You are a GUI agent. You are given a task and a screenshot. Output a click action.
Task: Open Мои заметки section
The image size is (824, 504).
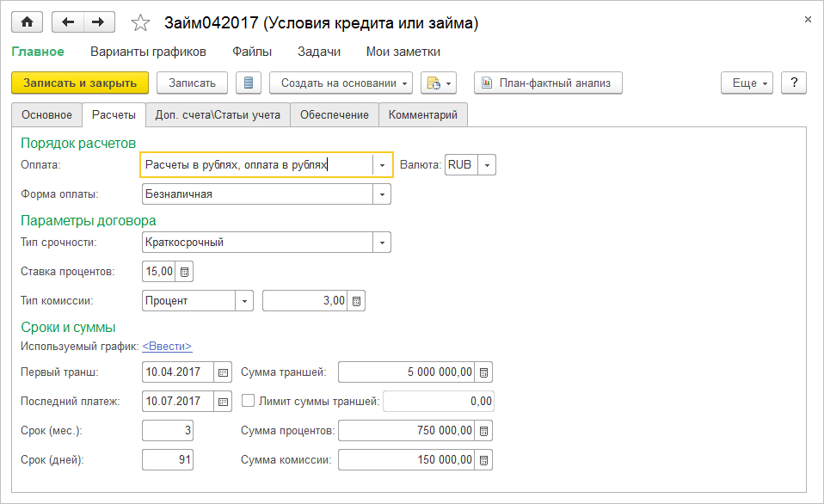[403, 52]
